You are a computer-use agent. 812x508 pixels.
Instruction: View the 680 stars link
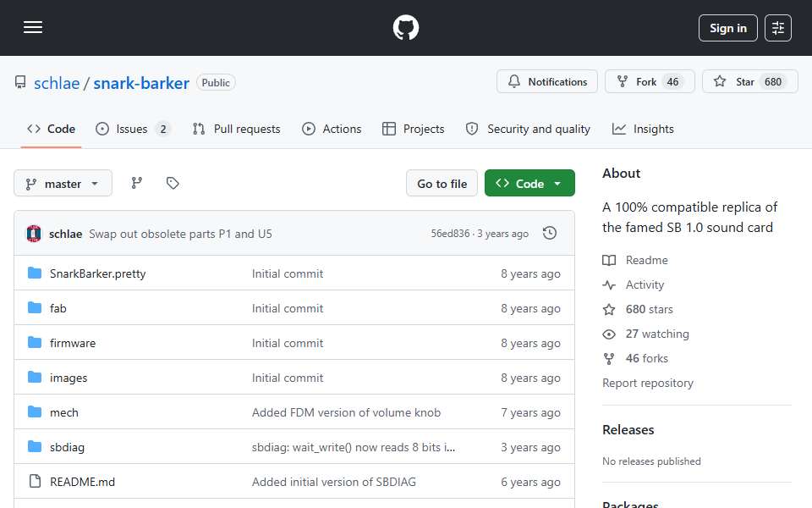pos(650,310)
